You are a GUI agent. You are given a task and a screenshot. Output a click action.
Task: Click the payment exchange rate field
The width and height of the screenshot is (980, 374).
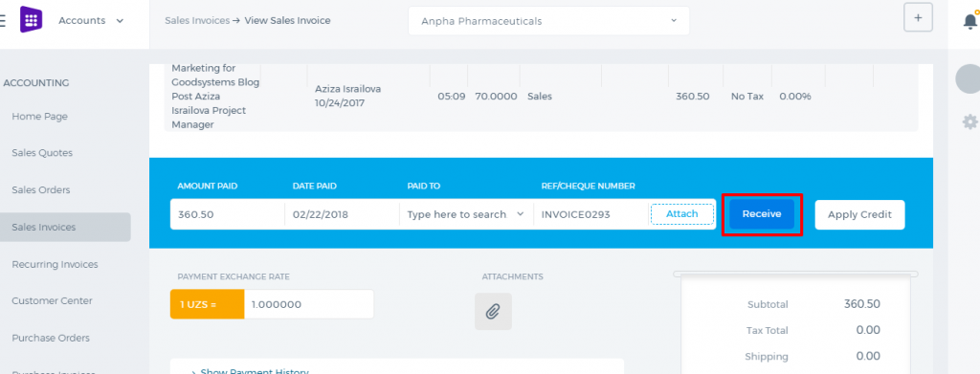coord(309,305)
